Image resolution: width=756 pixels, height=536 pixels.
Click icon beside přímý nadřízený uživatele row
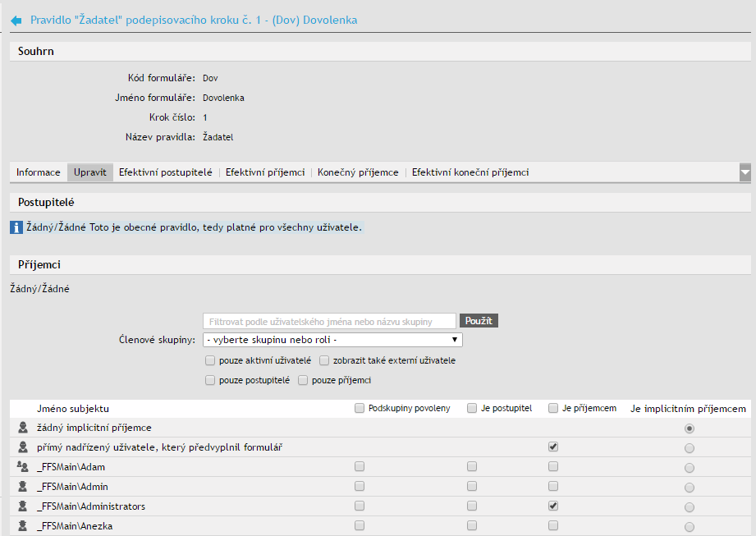pyautogui.click(x=22, y=447)
